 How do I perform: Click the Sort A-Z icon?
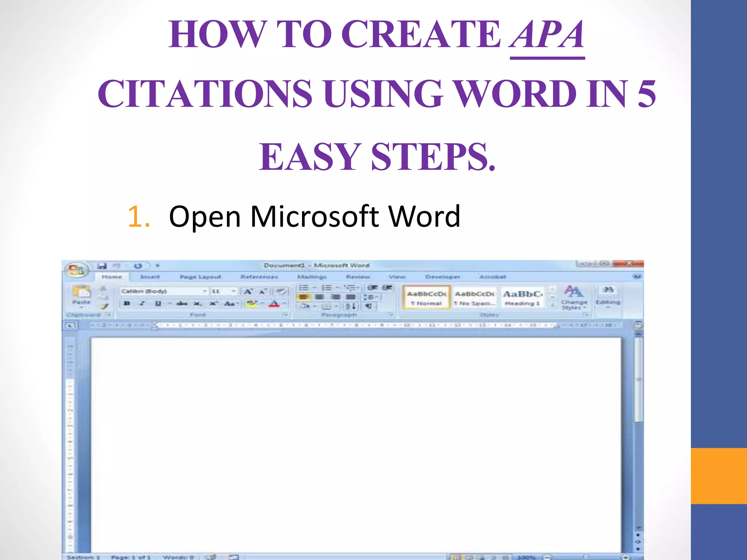pos(350,306)
